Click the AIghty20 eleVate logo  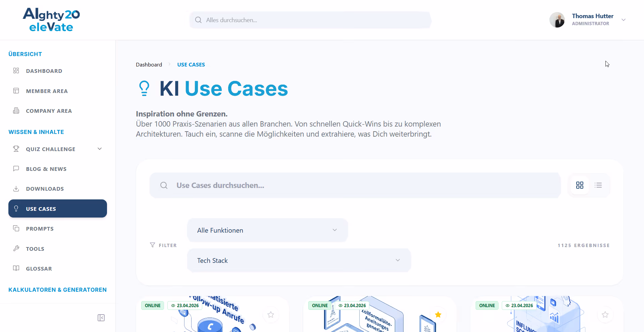(51, 20)
